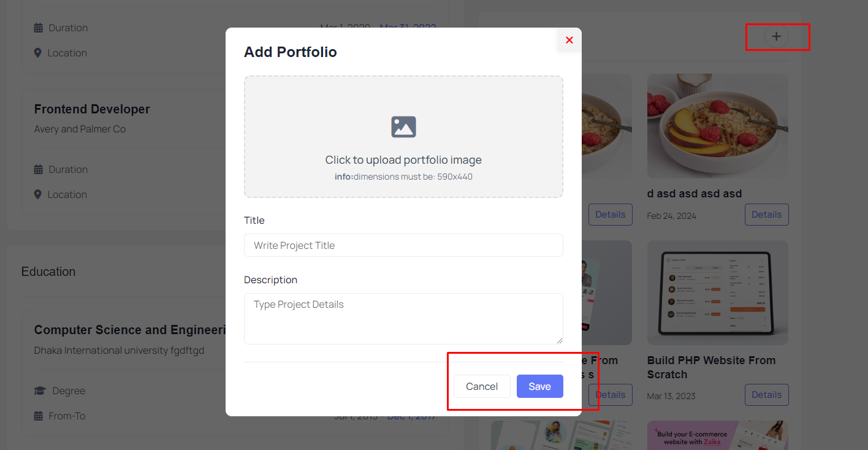Click the text 'Click to upload portfolio image'
This screenshot has width=868, height=450.
pos(403,160)
